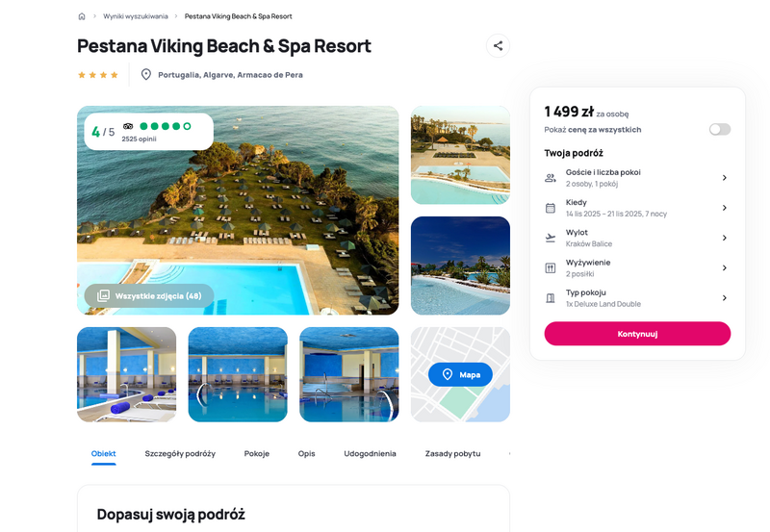Expand Goście i liczba pokoi chevron
The height and width of the screenshot is (532, 770).
pos(725,178)
